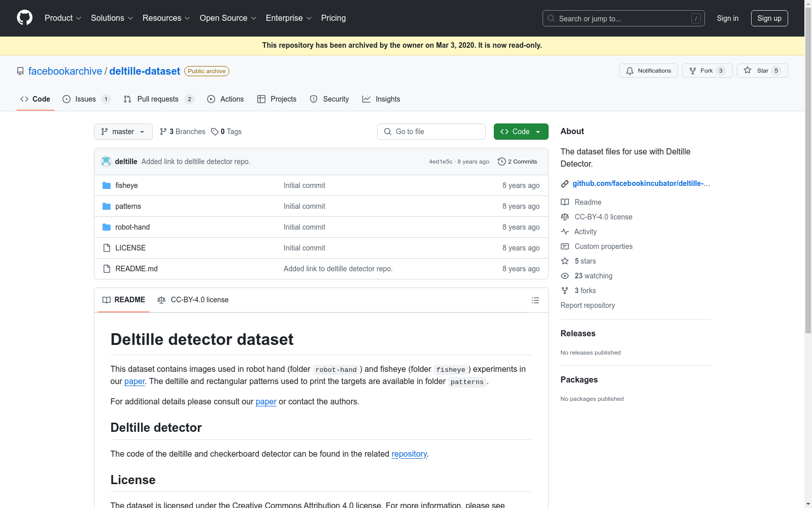Open the Enterprise dropdown menu
812x508 pixels.
click(x=289, y=18)
